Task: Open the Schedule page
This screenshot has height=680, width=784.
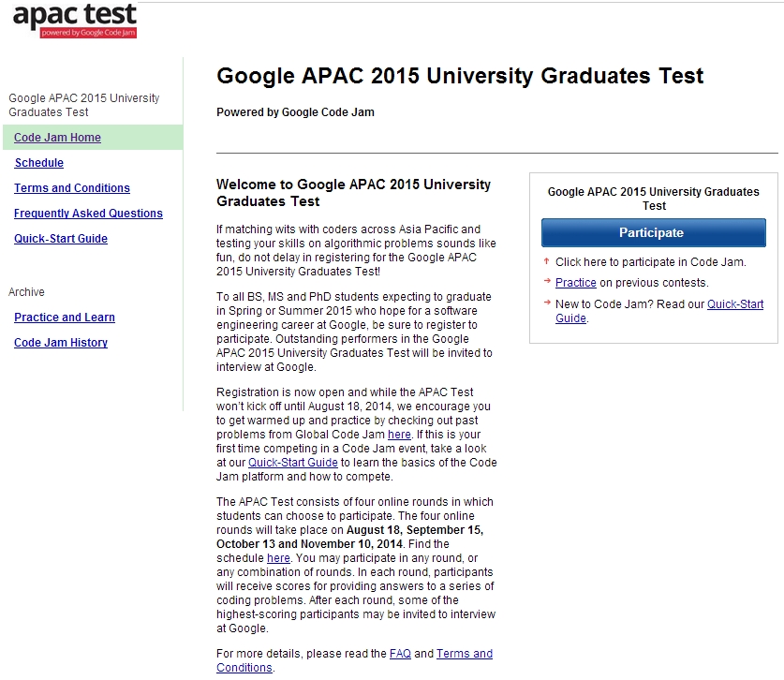Action: tap(39, 163)
